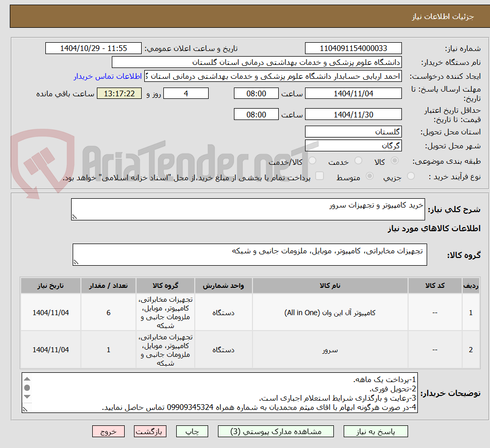Click the شماره نیاز number field
490x448 pixels.
[x=354, y=48]
